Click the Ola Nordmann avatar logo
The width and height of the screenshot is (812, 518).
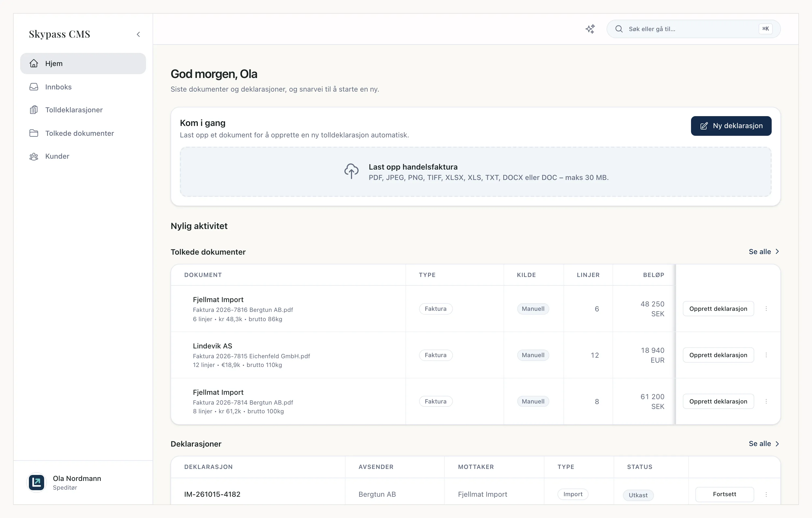click(x=37, y=483)
